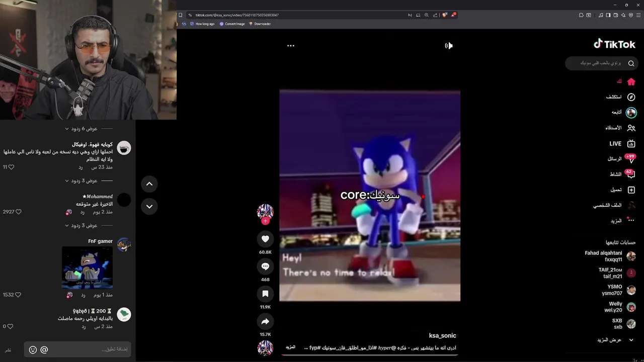Click the تحميل upload plus icon
Image resolution: width=644 pixels, height=362 pixels.
coord(631,190)
